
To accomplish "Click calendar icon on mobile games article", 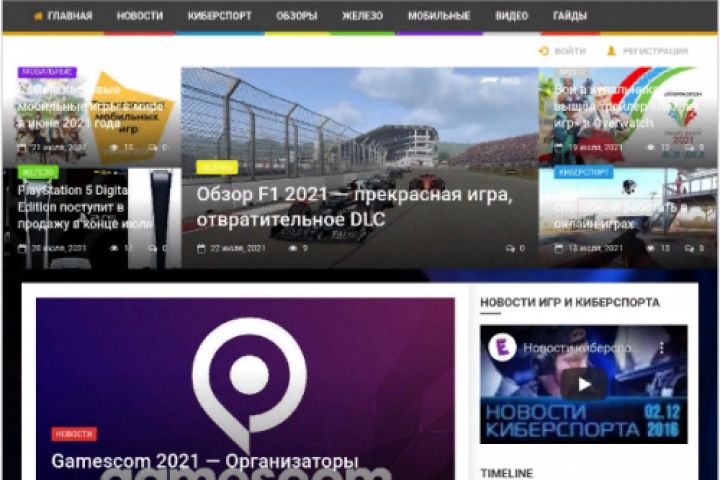I will coord(22,148).
